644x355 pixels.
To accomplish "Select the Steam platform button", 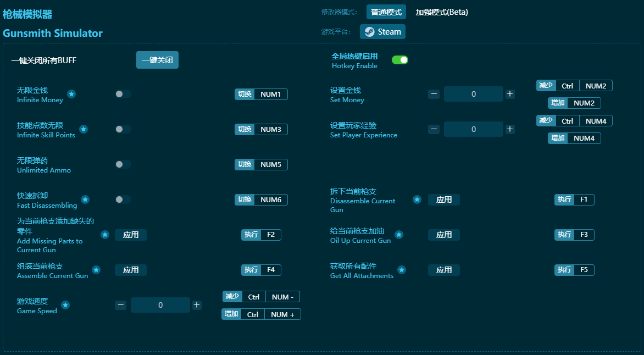I will (x=383, y=32).
